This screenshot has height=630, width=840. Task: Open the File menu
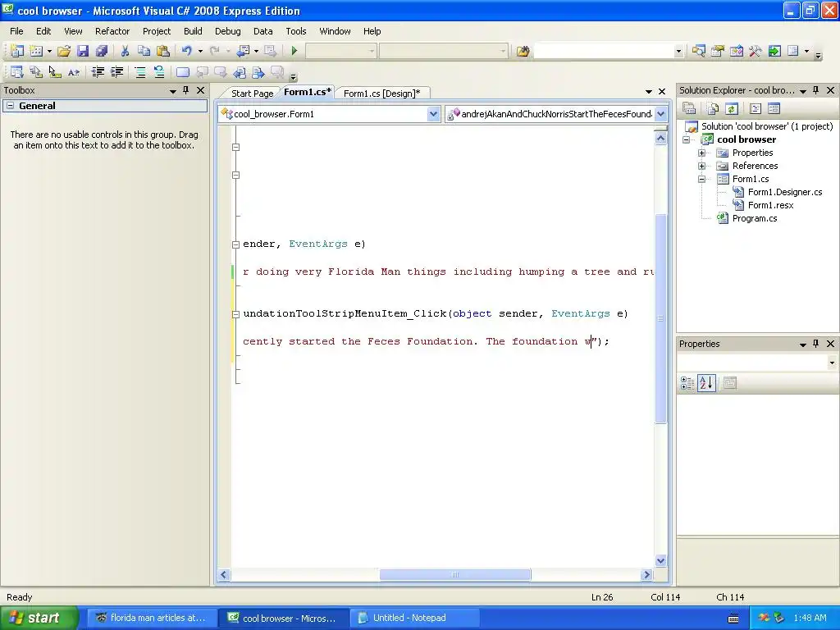click(x=16, y=31)
